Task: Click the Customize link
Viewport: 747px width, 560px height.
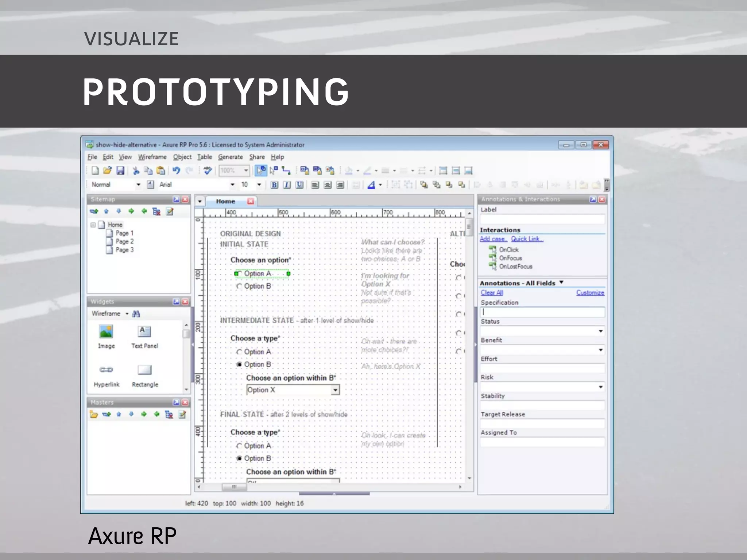Action: click(x=590, y=293)
